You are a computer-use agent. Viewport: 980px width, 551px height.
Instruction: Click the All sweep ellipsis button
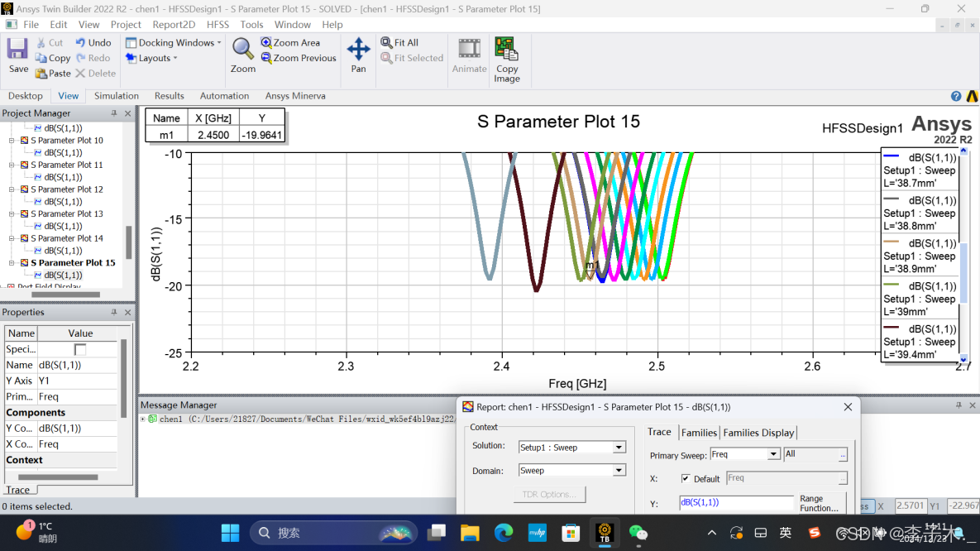[843, 455]
